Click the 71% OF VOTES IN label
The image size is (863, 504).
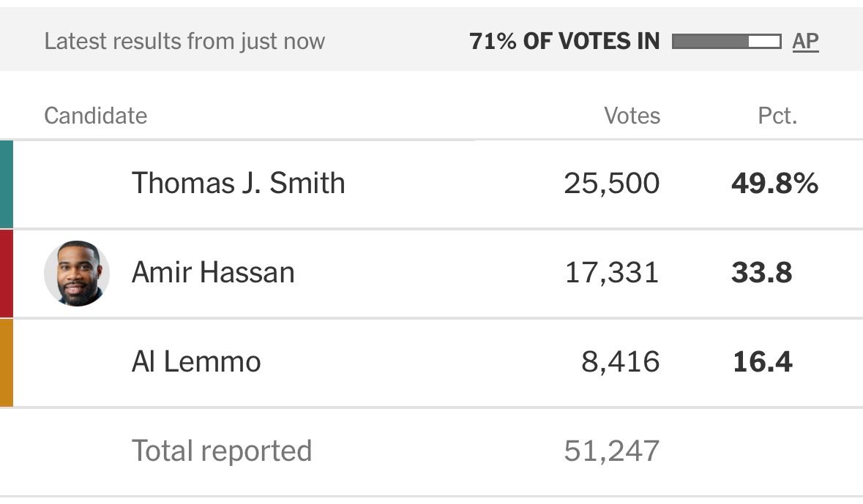tap(564, 41)
